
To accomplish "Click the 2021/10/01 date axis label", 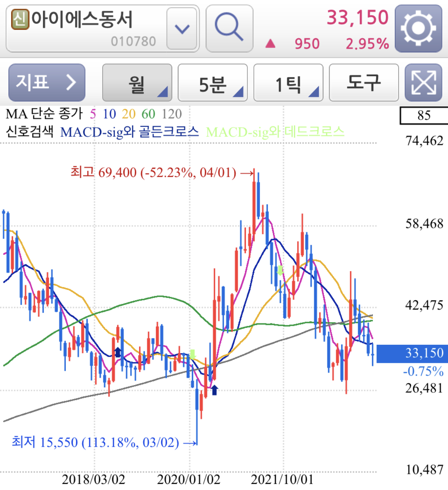I will [282, 479].
